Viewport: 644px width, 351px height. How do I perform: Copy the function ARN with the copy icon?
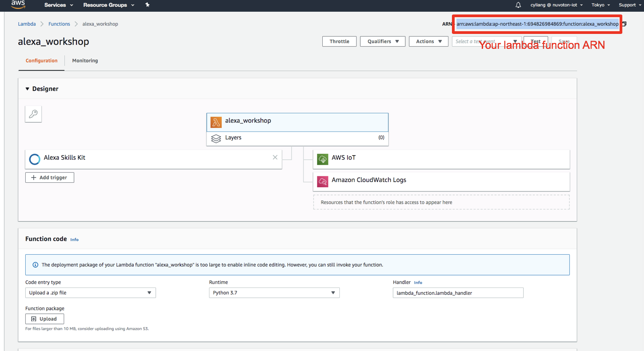point(625,24)
